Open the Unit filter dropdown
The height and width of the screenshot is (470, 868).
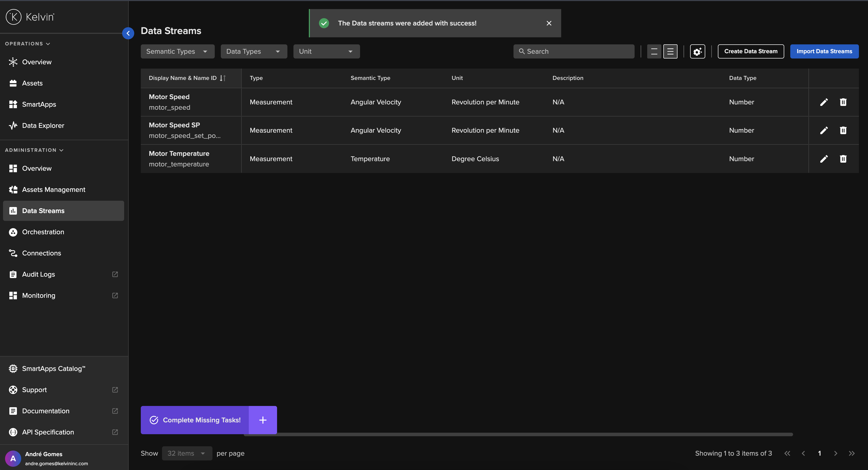coord(326,51)
